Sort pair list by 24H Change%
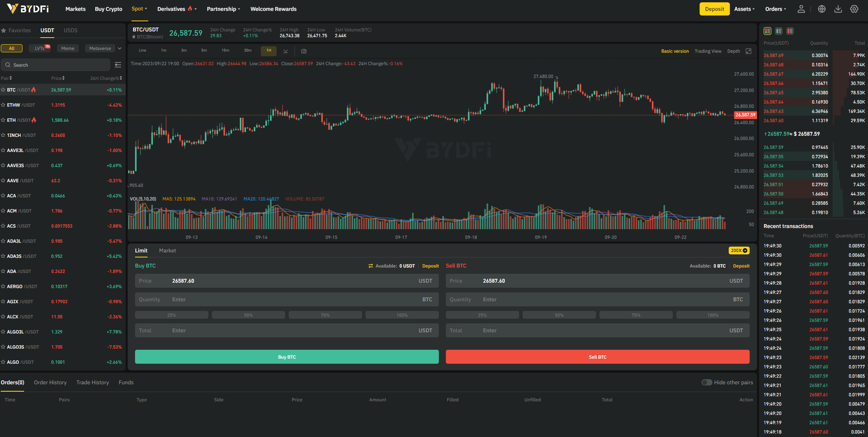 (106, 78)
